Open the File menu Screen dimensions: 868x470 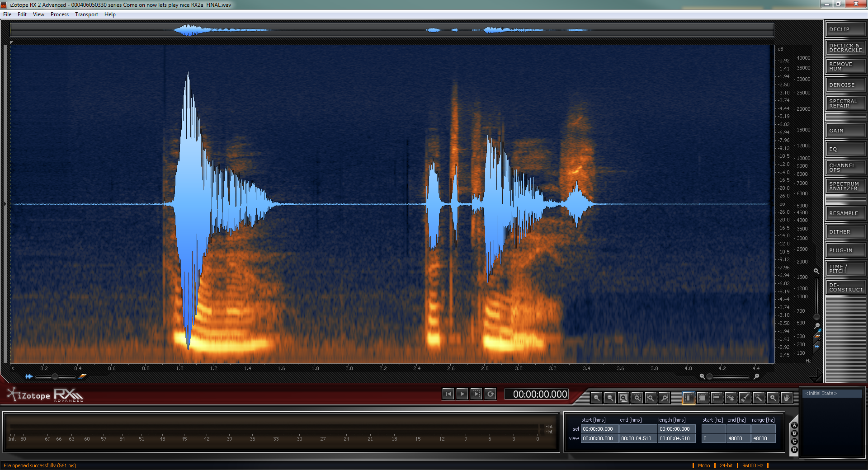pyautogui.click(x=7, y=14)
